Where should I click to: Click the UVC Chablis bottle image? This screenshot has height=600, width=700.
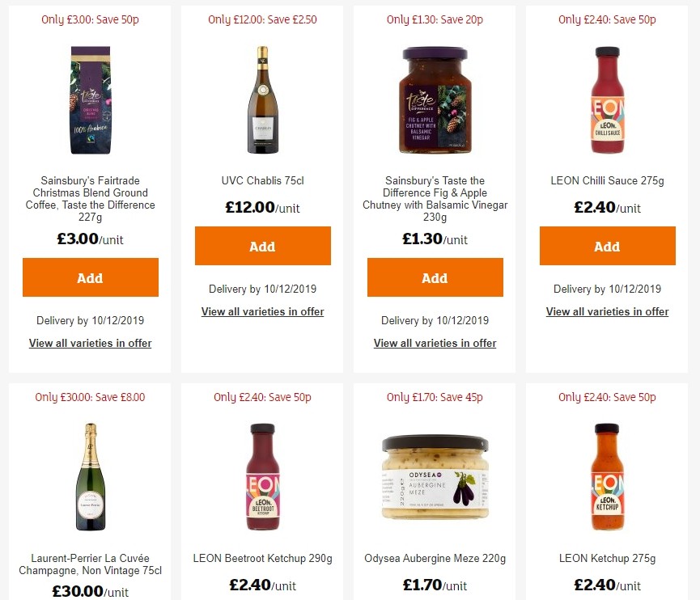pyautogui.click(x=262, y=100)
